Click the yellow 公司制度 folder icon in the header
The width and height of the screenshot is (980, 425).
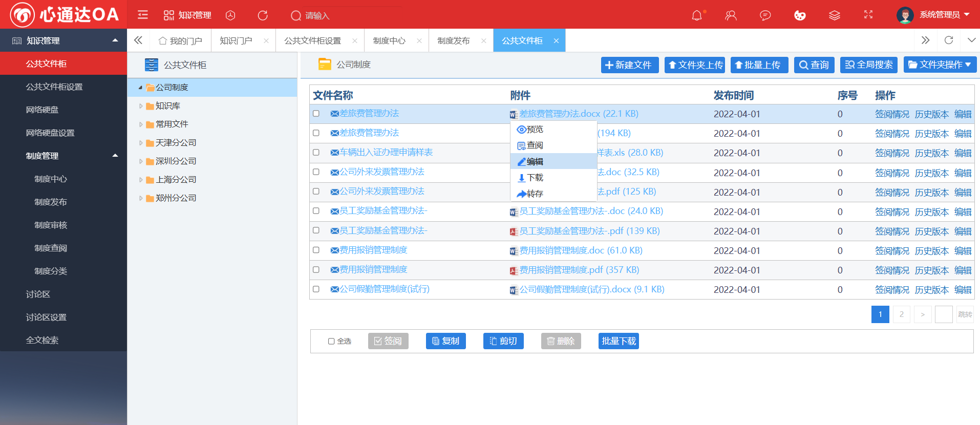(325, 64)
